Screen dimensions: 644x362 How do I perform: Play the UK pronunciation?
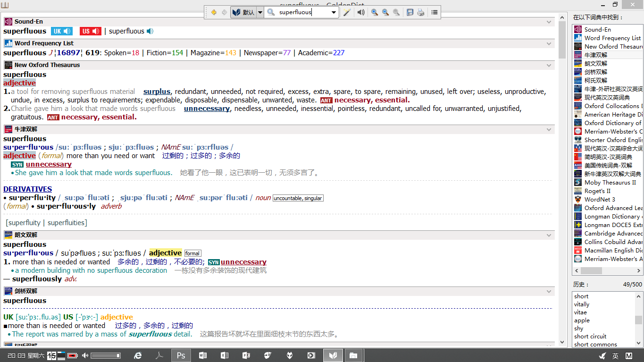(x=61, y=31)
